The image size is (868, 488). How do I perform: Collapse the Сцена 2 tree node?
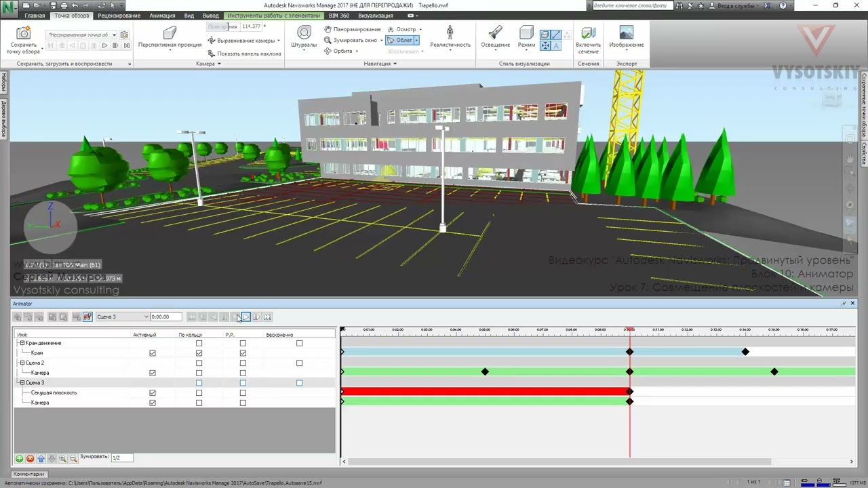[x=22, y=363]
